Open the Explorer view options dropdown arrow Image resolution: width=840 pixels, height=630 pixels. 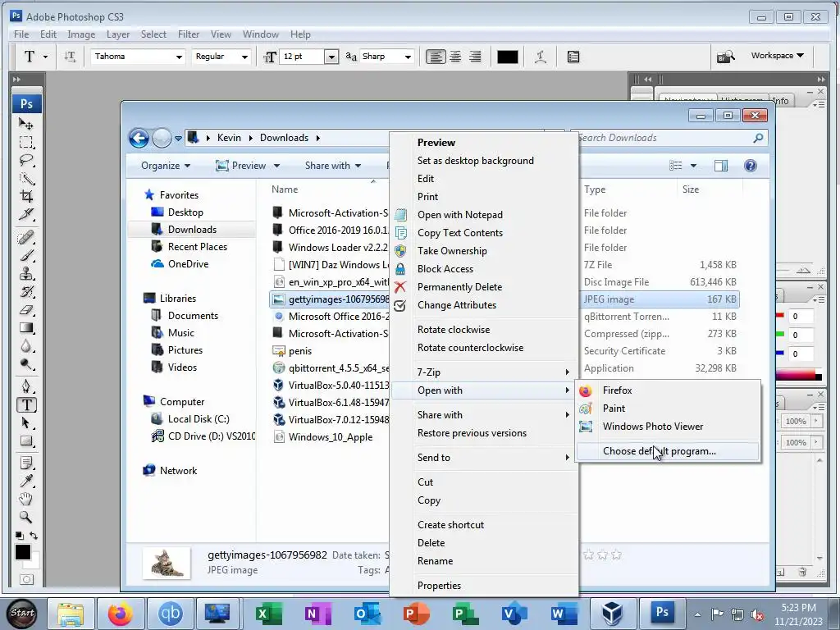(x=693, y=166)
